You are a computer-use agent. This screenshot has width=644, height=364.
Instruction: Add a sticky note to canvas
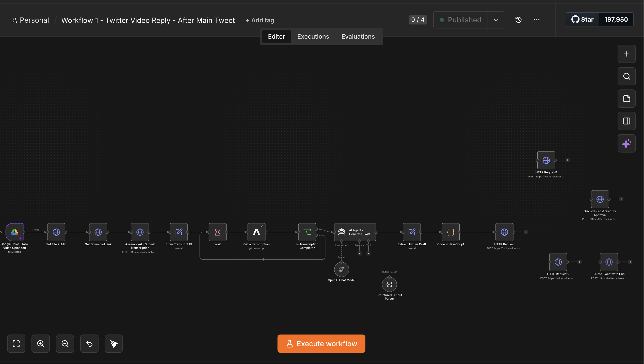pos(627,99)
